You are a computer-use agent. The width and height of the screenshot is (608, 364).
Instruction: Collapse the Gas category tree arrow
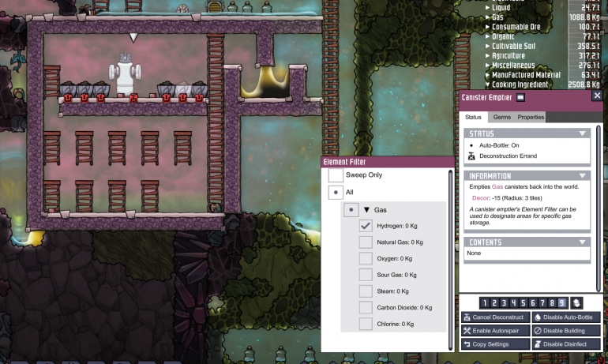click(367, 211)
